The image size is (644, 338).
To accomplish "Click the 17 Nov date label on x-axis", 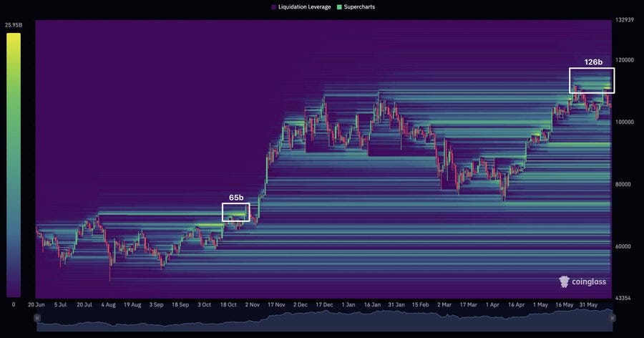I will [x=276, y=304].
